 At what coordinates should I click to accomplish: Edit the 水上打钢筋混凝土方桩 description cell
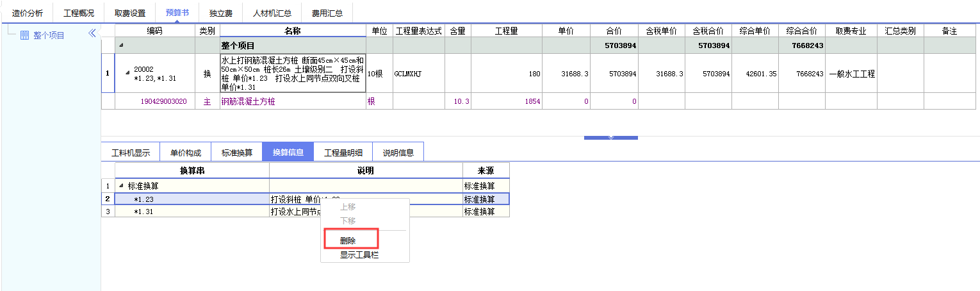click(x=292, y=73)
